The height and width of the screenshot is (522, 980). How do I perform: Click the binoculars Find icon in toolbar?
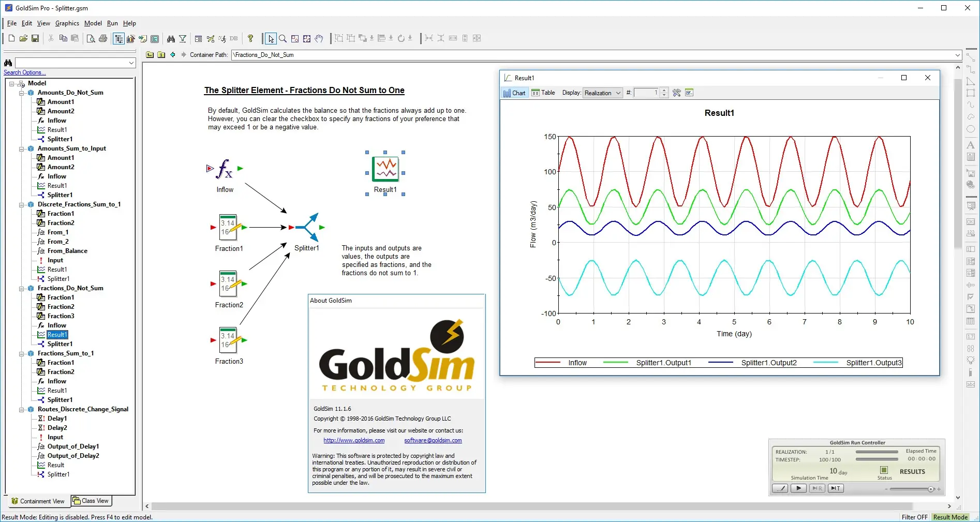[171, 38]
